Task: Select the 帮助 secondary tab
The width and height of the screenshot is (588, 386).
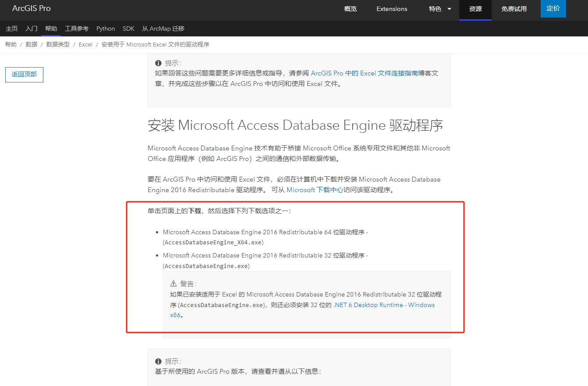Action: [51, 29]
